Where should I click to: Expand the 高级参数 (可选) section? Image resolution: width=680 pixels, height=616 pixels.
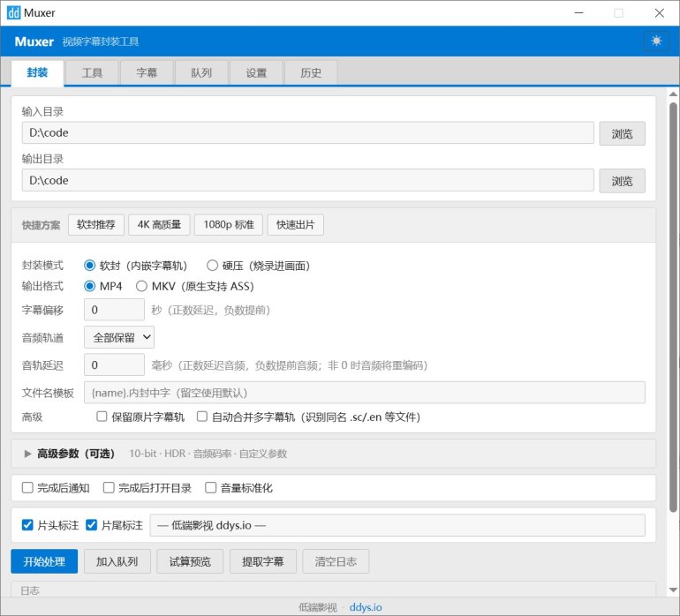tap(28, 454)
